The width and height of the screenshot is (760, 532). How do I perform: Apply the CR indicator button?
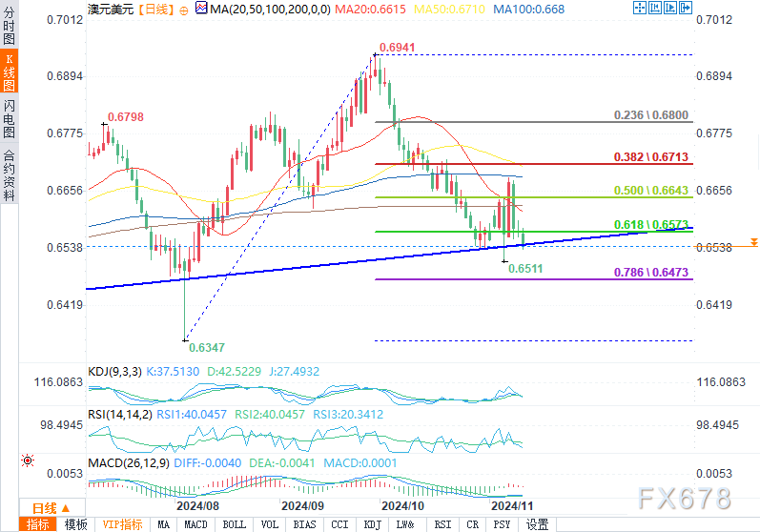point(473,524)
